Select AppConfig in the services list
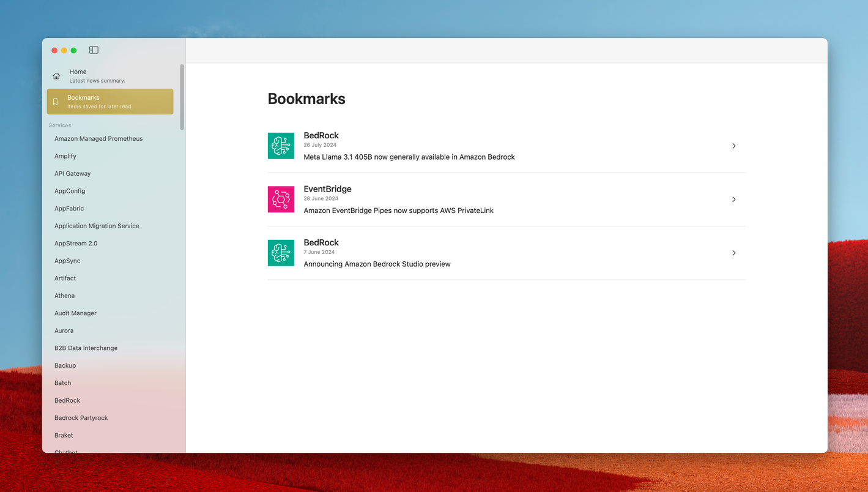Image resolution: width=868 pixels, height=492 pixels. point(70,191)
